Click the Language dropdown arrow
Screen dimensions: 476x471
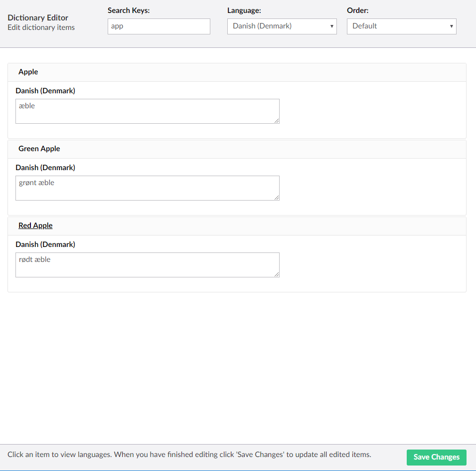pos(331,26)
